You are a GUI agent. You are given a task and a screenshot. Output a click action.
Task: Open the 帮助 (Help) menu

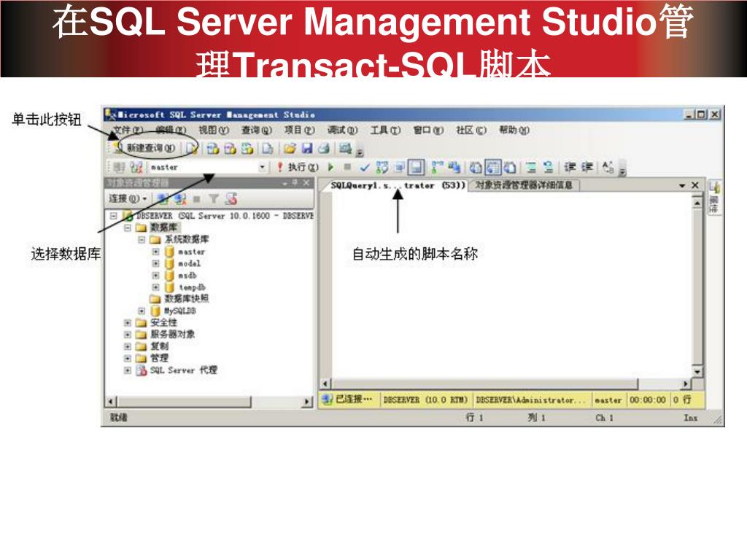coord(514,130)
